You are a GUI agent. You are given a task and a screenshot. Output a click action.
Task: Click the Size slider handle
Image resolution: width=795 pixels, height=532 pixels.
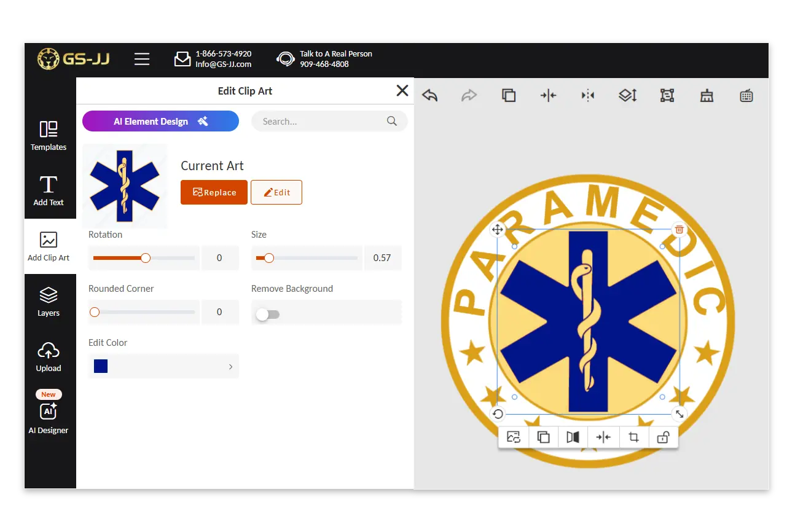pyautogui.click(x=269, y=258)
